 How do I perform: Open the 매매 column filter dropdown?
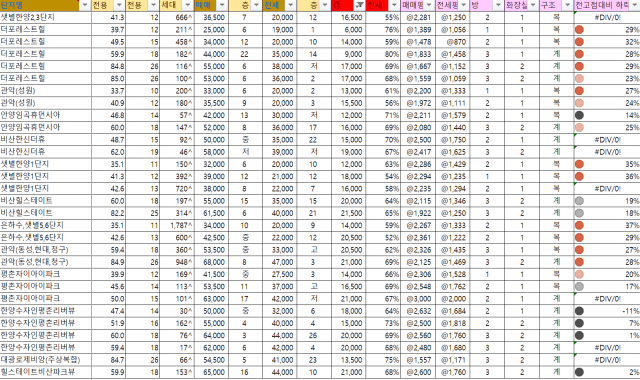pos(222,5)
